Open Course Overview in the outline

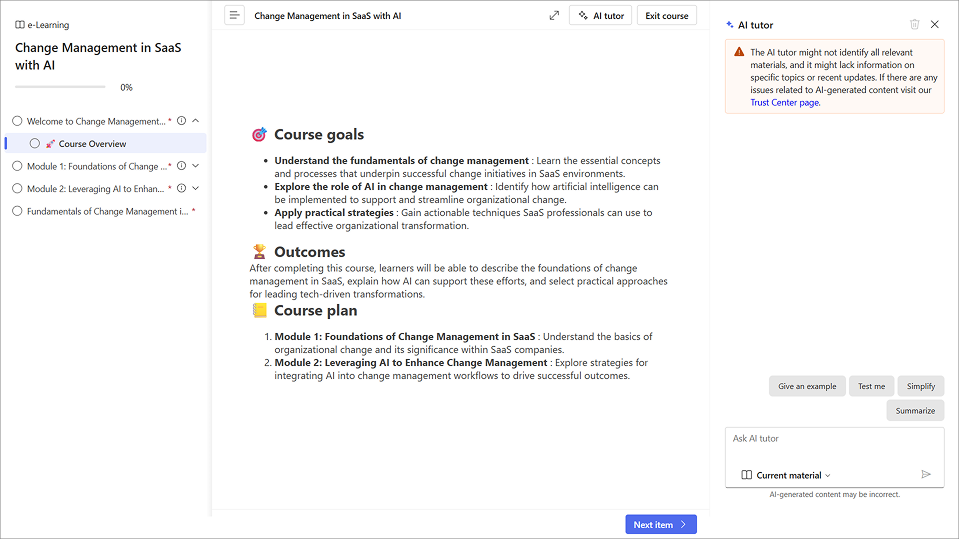(92, 144)
